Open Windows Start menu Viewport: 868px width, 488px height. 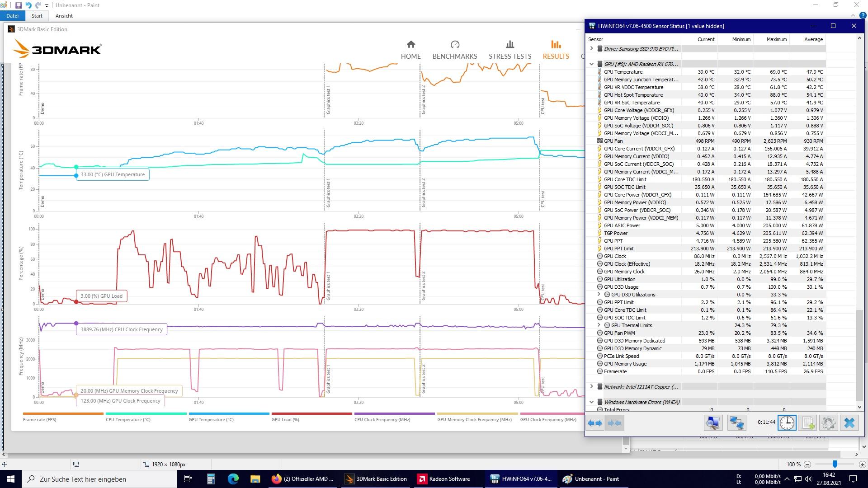[11, 479]
